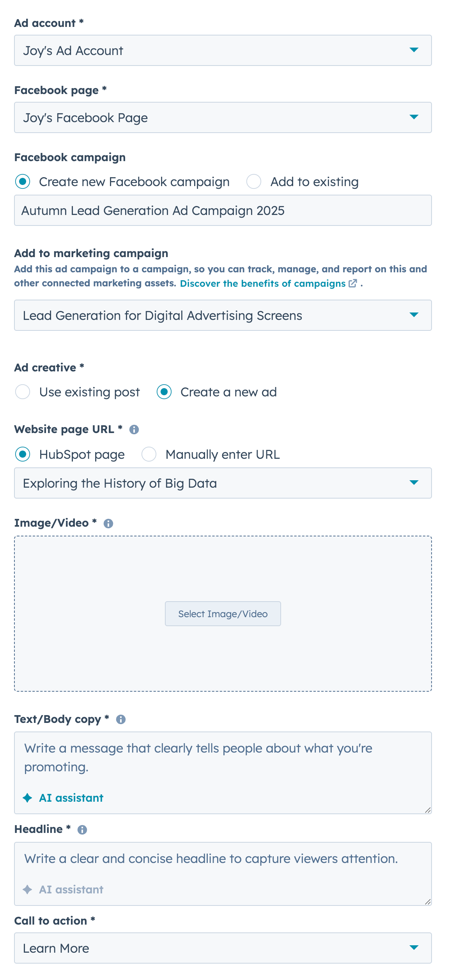View the Image/Video info tooltip

pyautogui.click(x=109, y=523)
